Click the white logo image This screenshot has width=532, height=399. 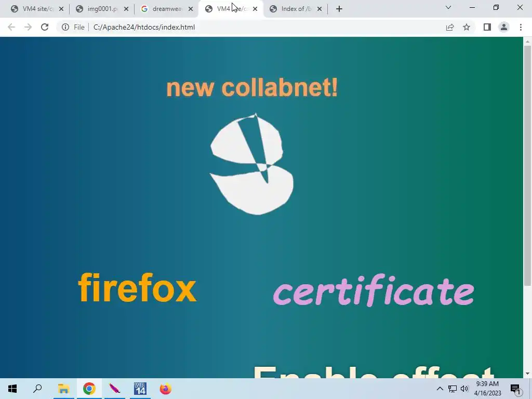pos(251,164)
